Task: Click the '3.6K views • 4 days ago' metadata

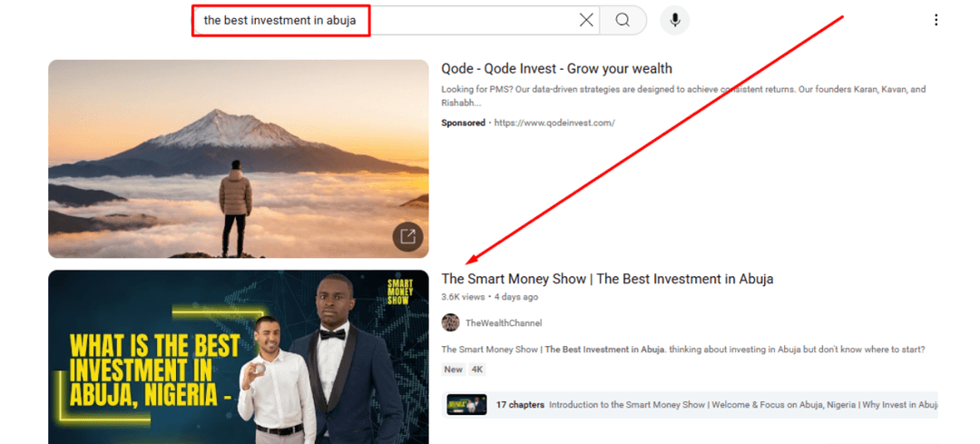Action: click(x=489, y=297)
